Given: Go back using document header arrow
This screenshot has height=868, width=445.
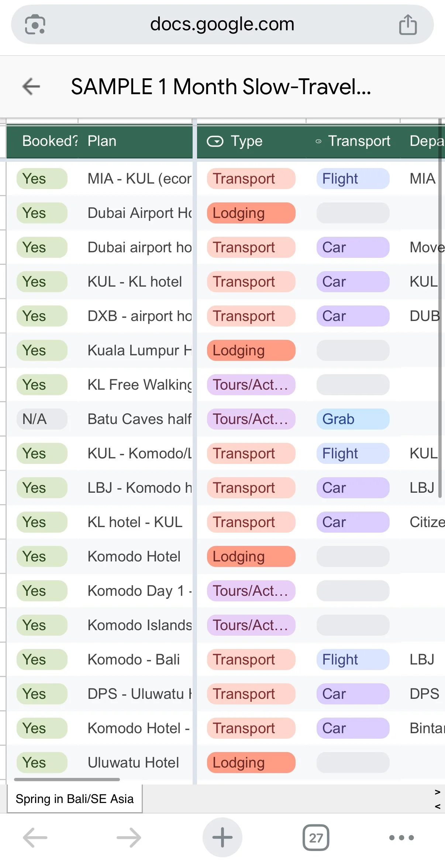Looking at the screenshot, I should [31, 86].
